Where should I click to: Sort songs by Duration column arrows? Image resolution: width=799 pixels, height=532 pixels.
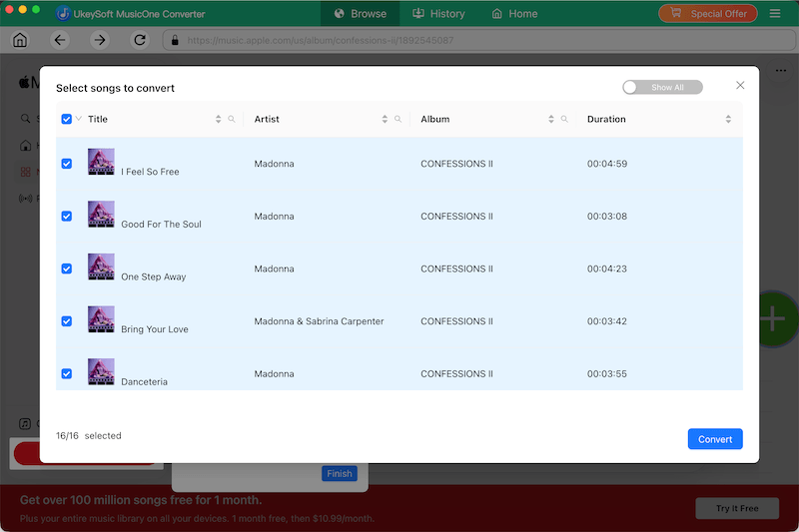tap(728, 119)
